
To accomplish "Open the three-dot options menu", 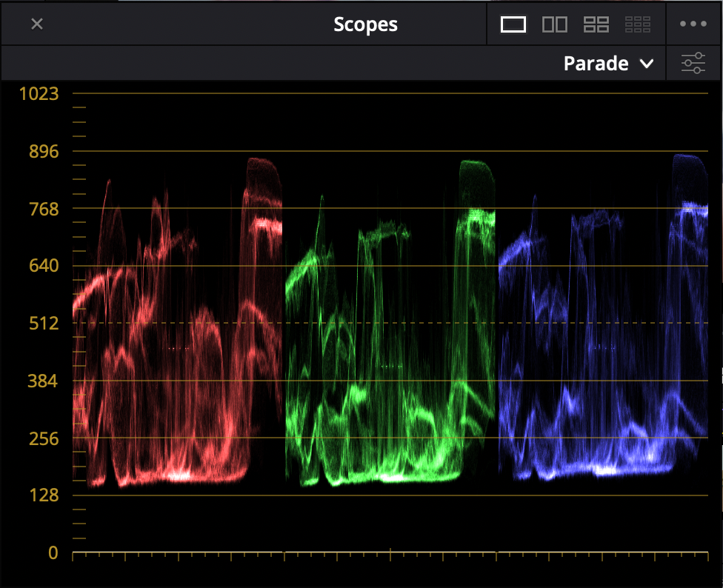I will pyautogui.click(x=693, y=24).
